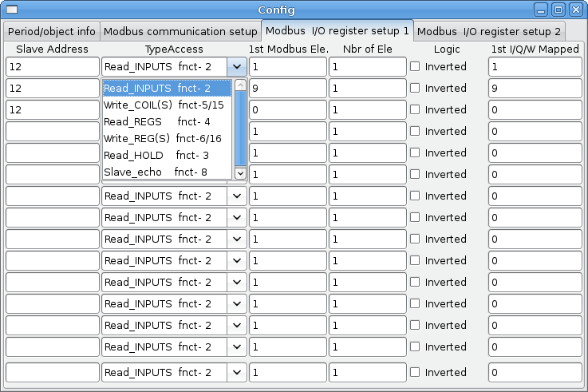Image resolution: width=588 pixels, height=392 pixels.
Task: Expand the TypeAccess dropdown in the last row
Action: [237, 372]
